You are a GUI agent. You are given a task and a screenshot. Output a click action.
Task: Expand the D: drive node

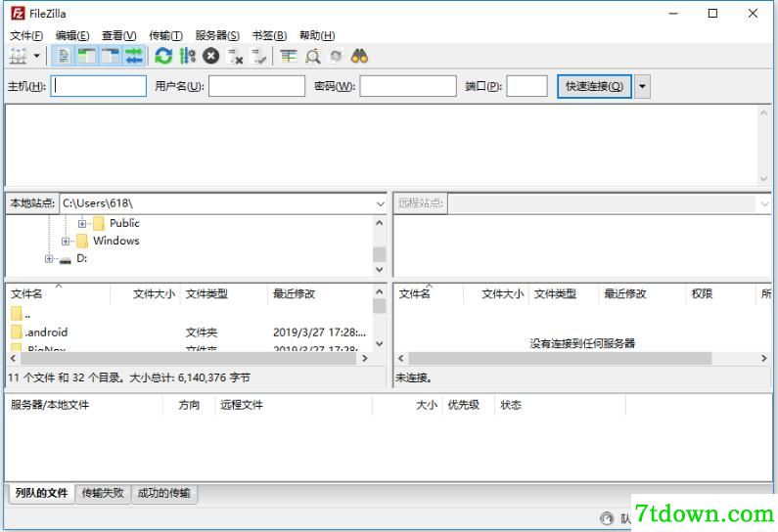point(49,259)
